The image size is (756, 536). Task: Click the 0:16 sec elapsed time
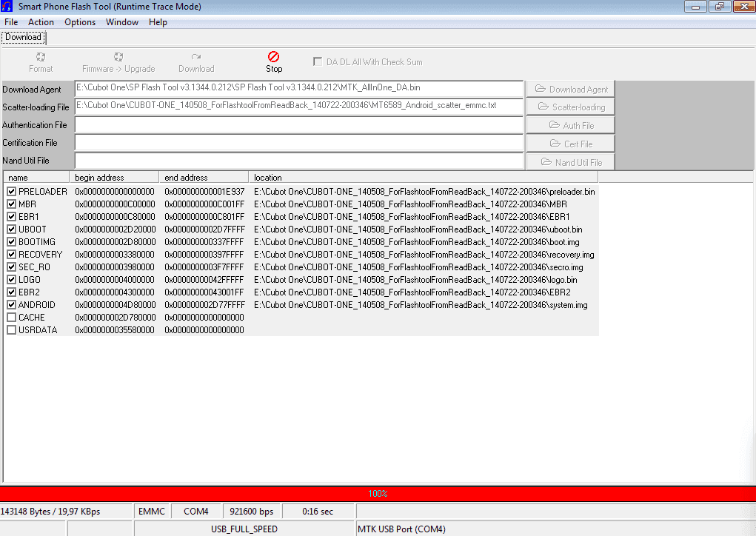[318, 512]
